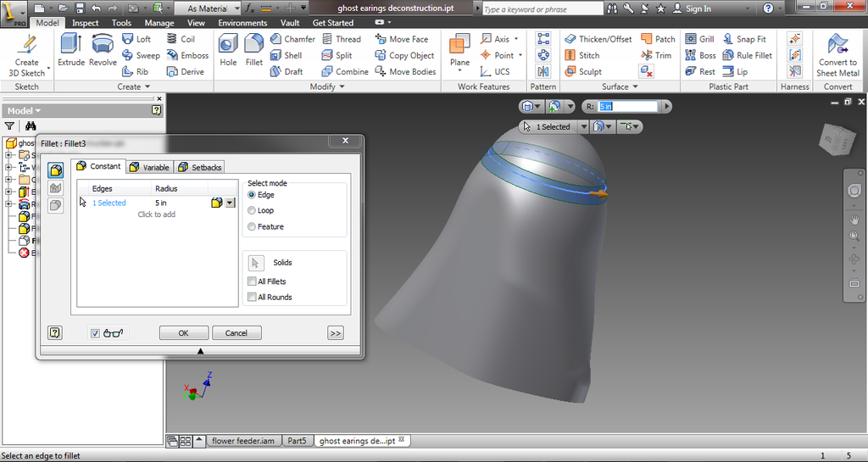Enable the All Fillets checkbox
Screen dimensions: 868x462
point(252,281)
